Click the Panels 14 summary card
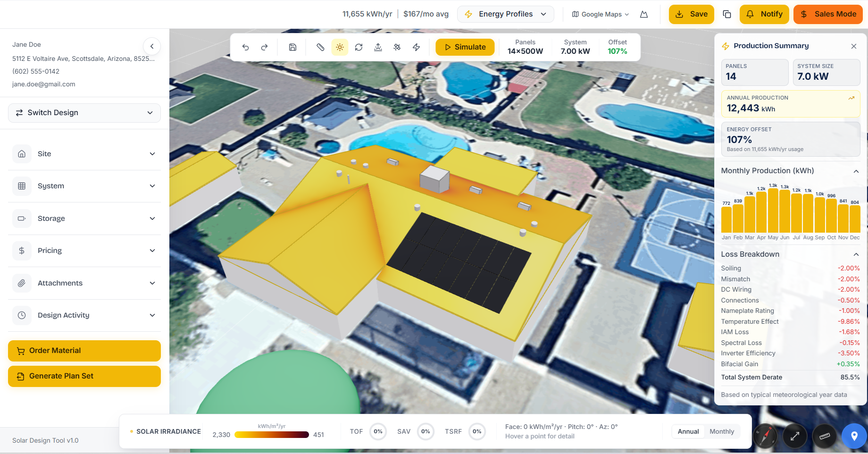 click(755, 72)
